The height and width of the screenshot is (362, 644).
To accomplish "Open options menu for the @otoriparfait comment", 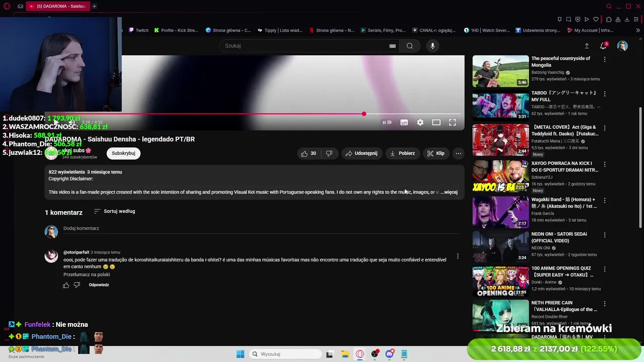I will [x=458, y=256].
